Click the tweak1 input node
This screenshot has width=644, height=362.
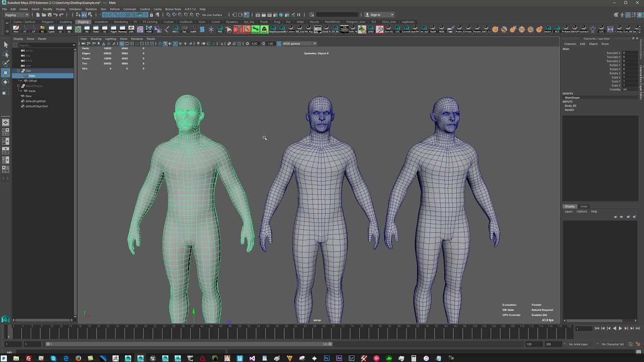(570, 110)
